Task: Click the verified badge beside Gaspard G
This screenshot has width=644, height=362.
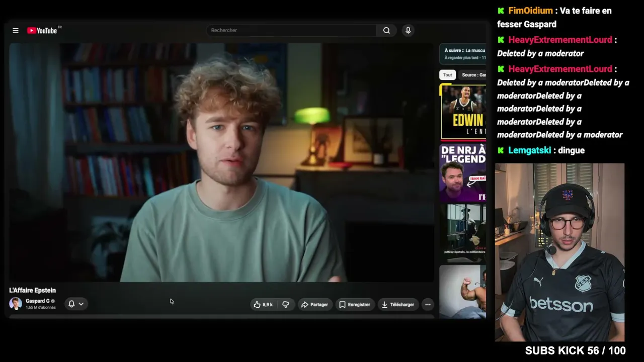Action: (x=53, y=301)
